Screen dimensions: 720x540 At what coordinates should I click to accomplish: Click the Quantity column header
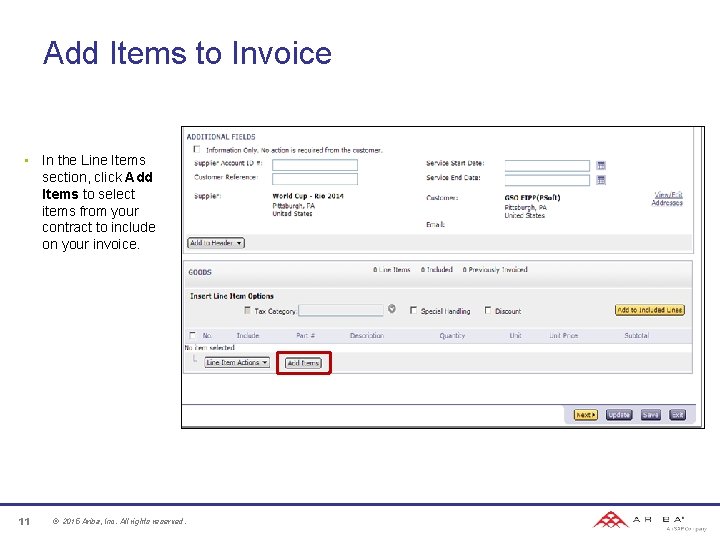(x=452, y=336)
